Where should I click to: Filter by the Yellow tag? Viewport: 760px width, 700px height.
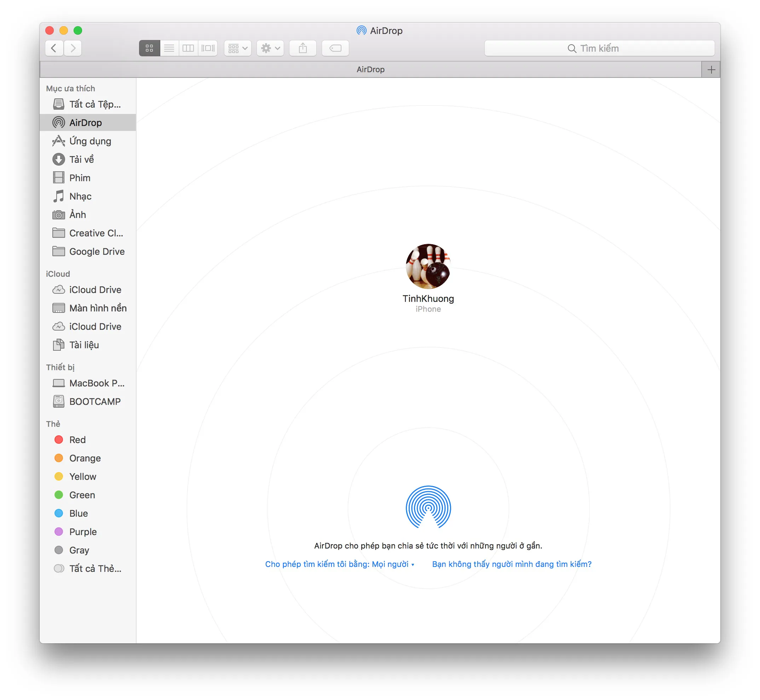tap(87, 476)
